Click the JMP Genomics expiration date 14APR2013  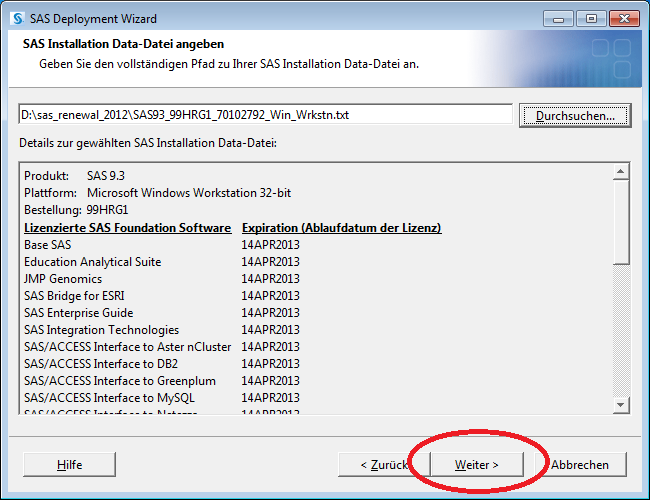pos(270,279)
